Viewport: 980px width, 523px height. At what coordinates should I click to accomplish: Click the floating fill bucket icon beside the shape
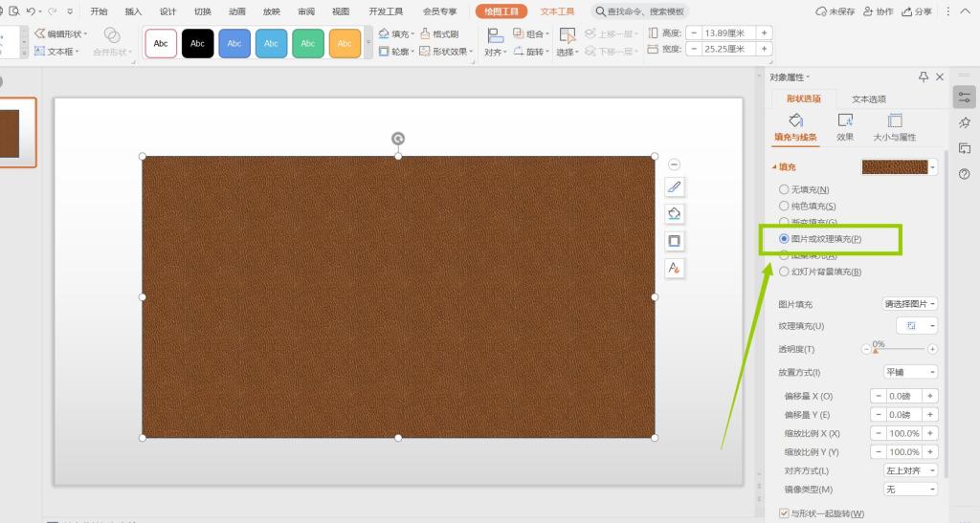(675, 213)
